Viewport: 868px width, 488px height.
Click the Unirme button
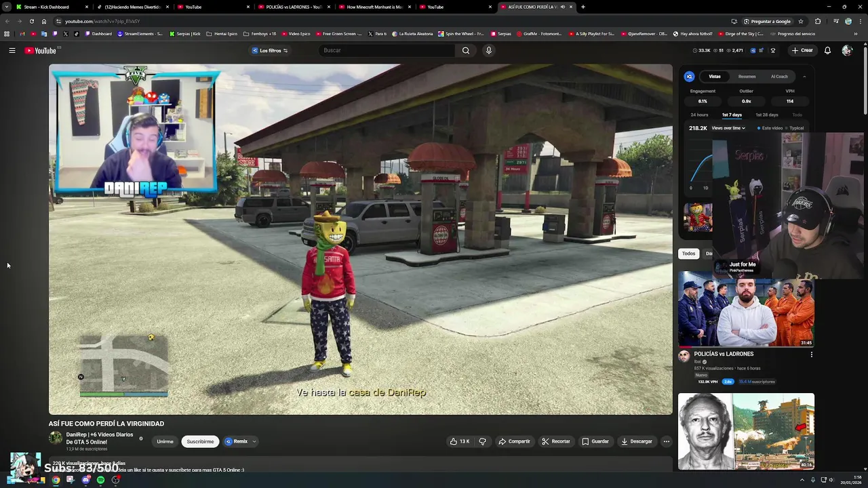pyautogui.click(x=165, y=441)
